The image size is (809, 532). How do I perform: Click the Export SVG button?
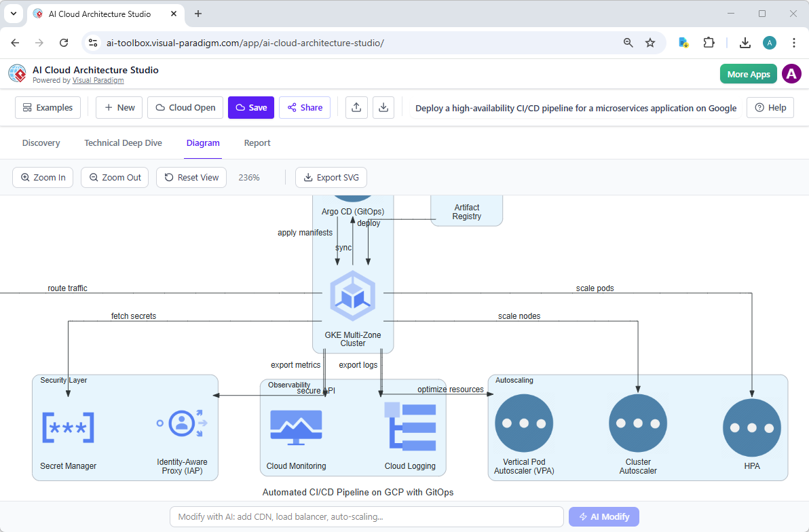click(331, 177)
